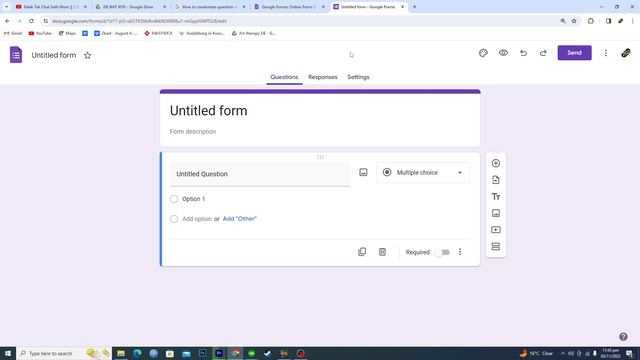Bookmark this page with the star icon
Screen dimensions: 640x360
coord(574,21)
